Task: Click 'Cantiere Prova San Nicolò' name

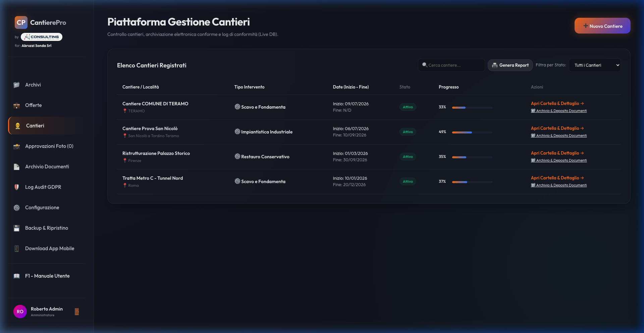Action: click(x=150, y=129)
